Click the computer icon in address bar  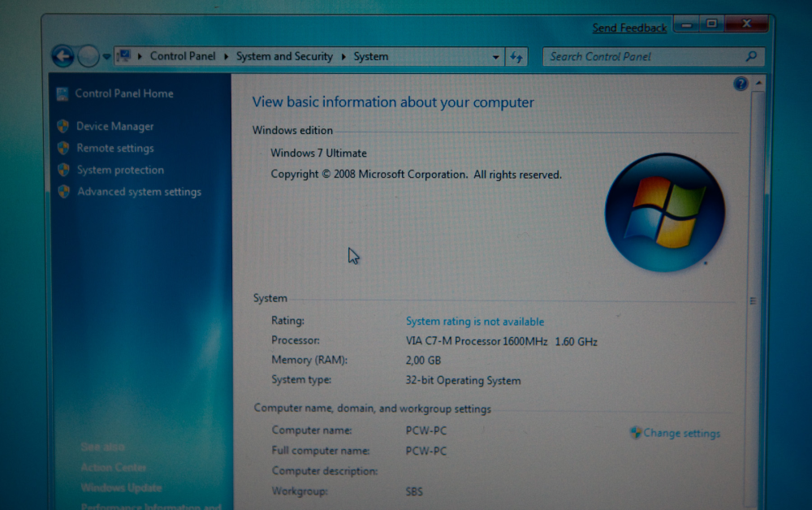coord(124,55)
